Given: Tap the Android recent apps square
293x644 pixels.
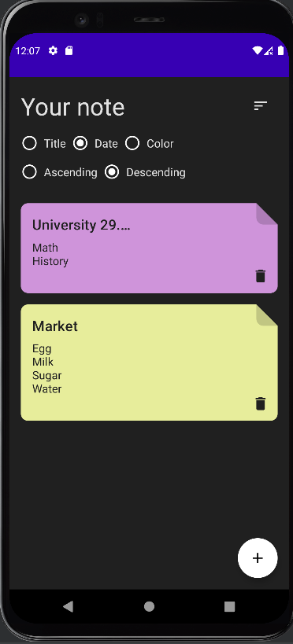Looking at the screenshot, I should (x=230, y=606).
